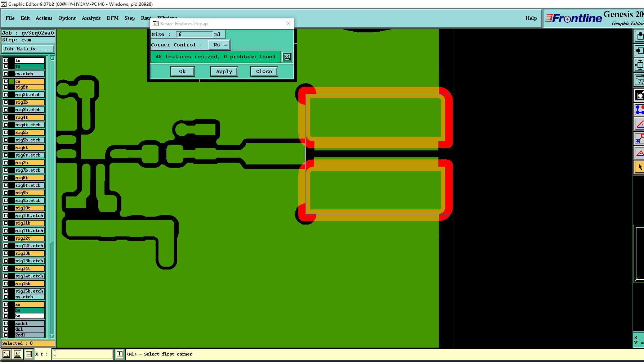Image resolution: width=644 pixels, height=362 pixels.
Task: Click the '48 features resized' message text
Action: (x=215, y=57)
